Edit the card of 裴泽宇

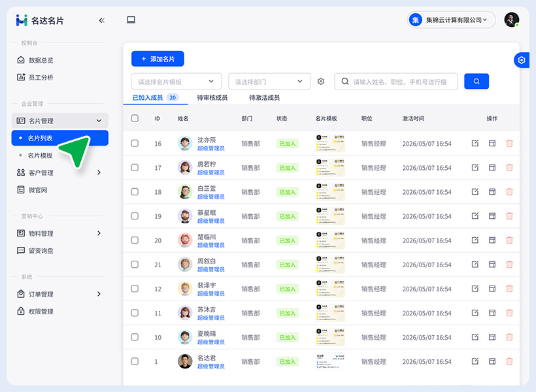point(475,289)
